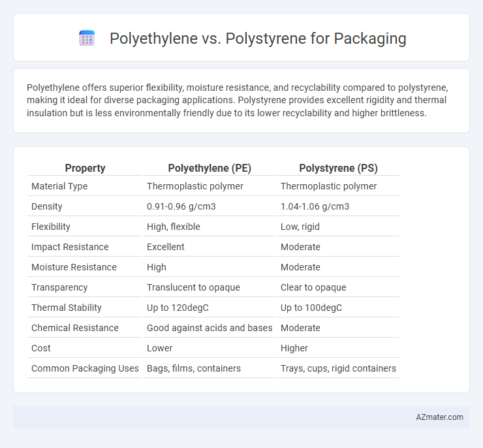Screen dimensions: 483x448
Task: Select the Translucent to opaque cell
Action: 193,287
